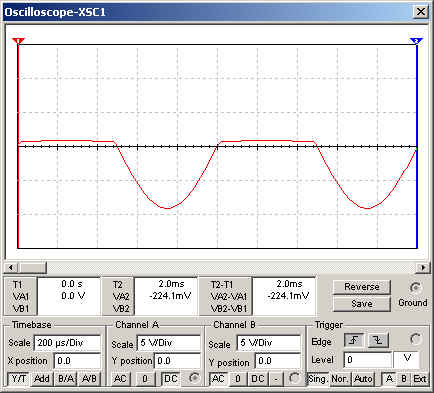This screenshot has width=434, height=393.
Task: Click the red T1 cursor marker
Action: pyautogui.click(x=18, y=41)
